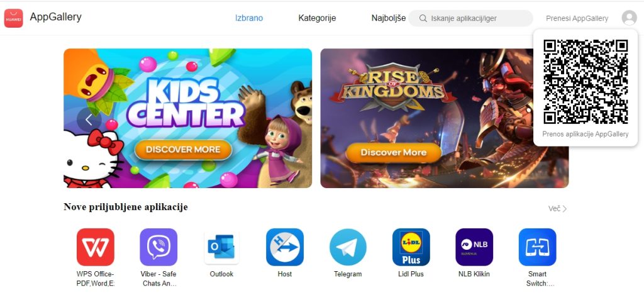Image resolution: width=644 pixels, height=302 pixels.
Task: Click Discover More on Kids Center banner
Action: click(183, 150)
